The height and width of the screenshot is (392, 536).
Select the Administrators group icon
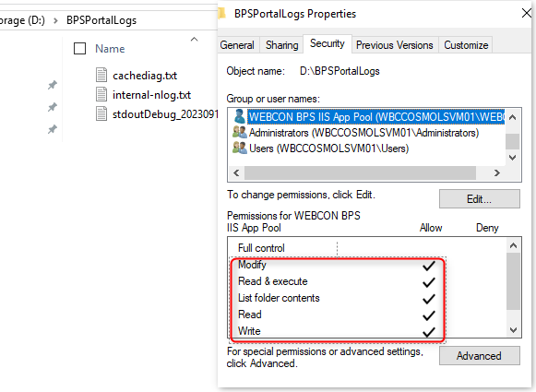click(239, 132)
